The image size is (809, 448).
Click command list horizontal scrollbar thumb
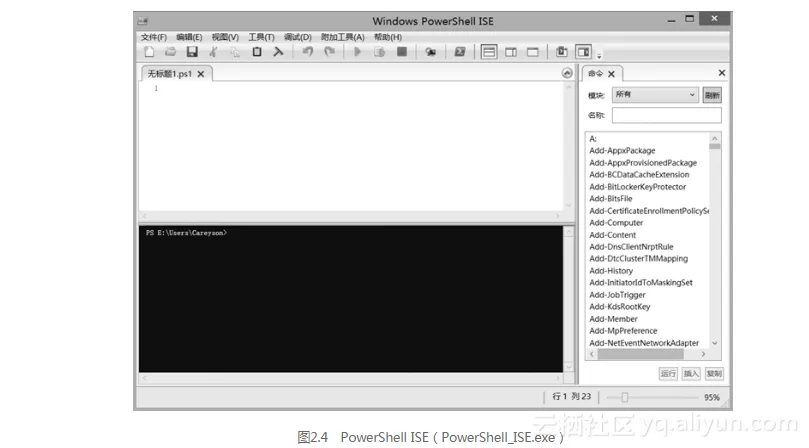click(640, 354)
